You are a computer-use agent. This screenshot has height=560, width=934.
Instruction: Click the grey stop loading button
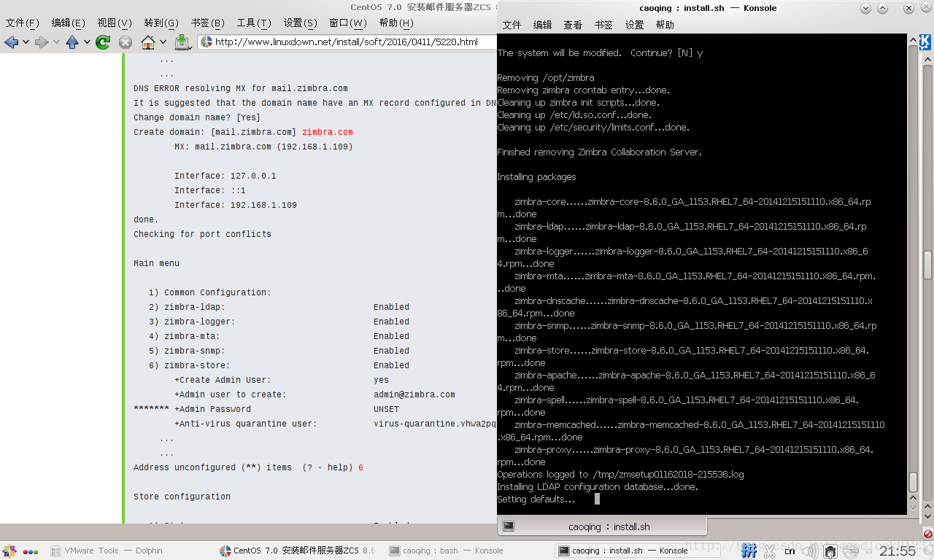[x=126, y=42]
